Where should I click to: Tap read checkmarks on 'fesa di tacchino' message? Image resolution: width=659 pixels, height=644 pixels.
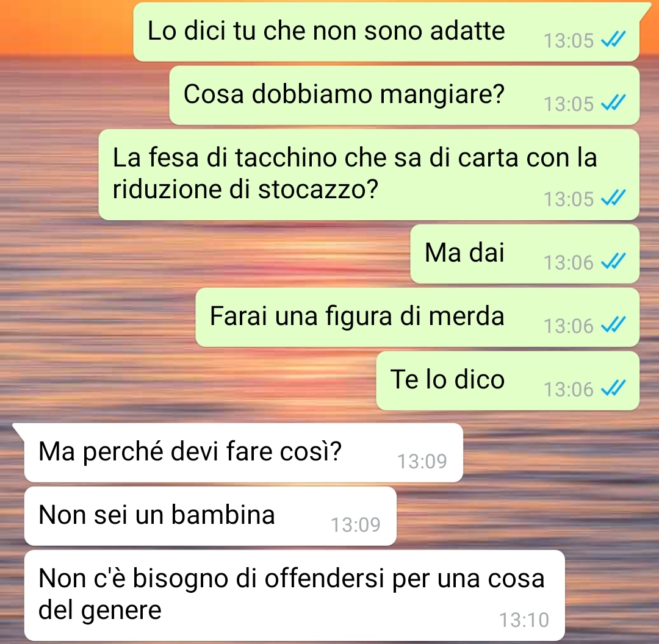[613, 198]
